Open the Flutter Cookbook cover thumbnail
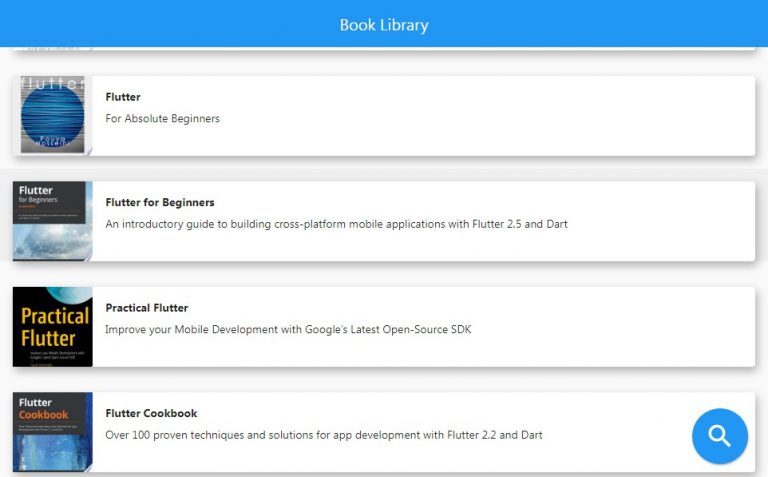 (52, 431)
